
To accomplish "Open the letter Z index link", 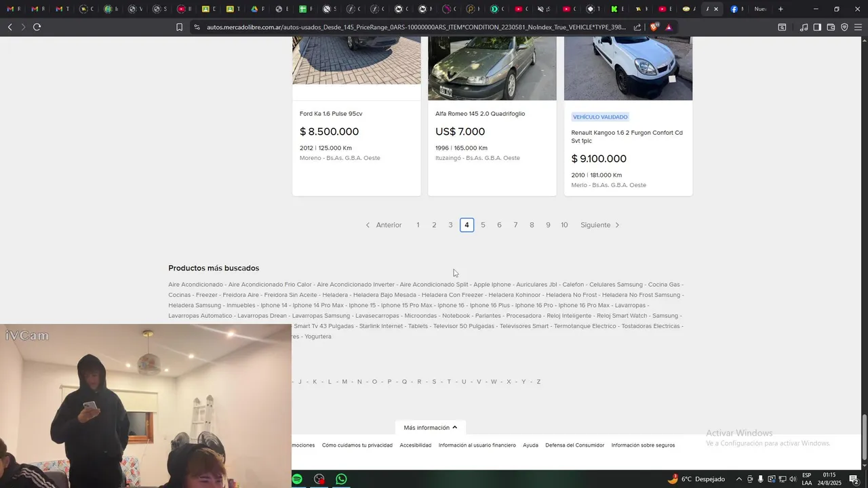I will pos(538,382).
